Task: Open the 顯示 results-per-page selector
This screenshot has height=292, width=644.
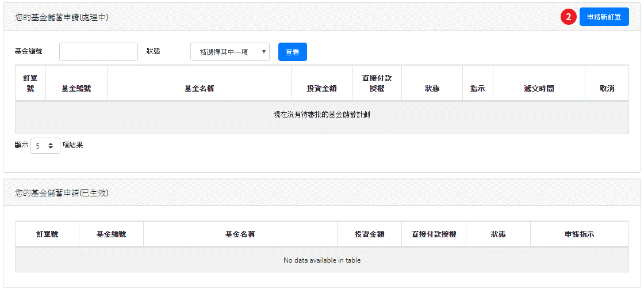Action: tap(45, 146)
